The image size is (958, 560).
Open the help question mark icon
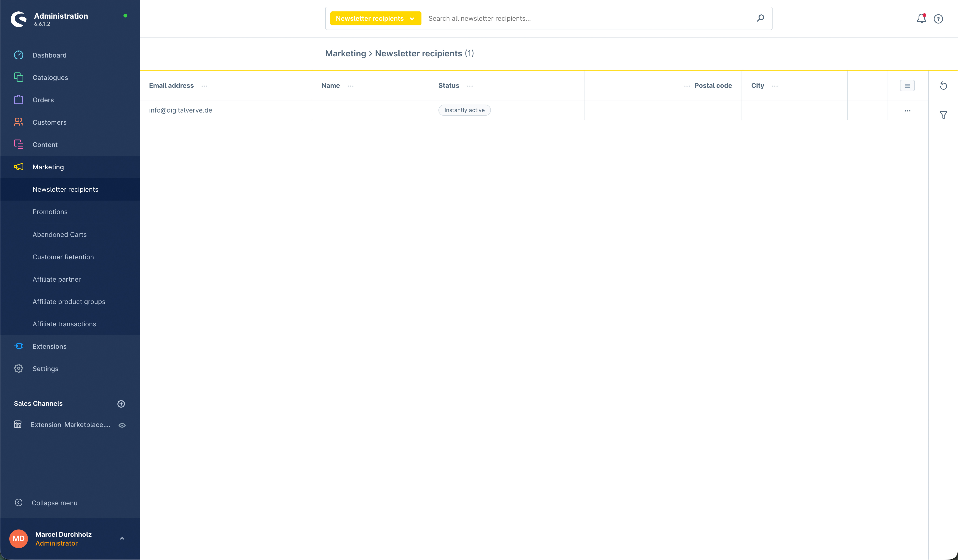[x=938, y=19]
